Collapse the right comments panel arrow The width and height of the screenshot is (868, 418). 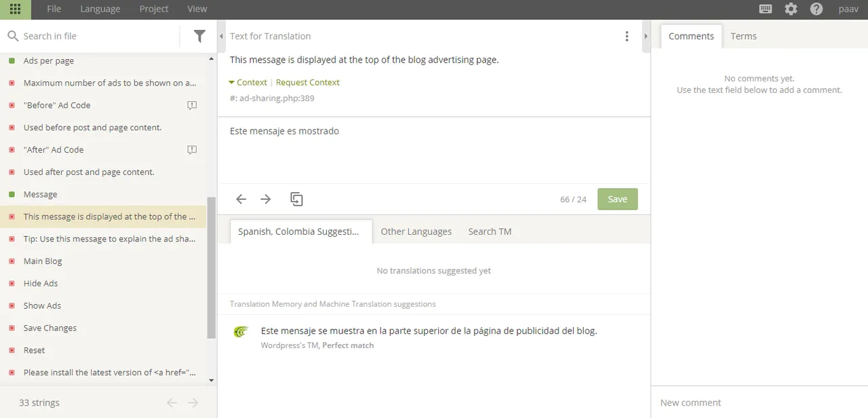[646, 36]
